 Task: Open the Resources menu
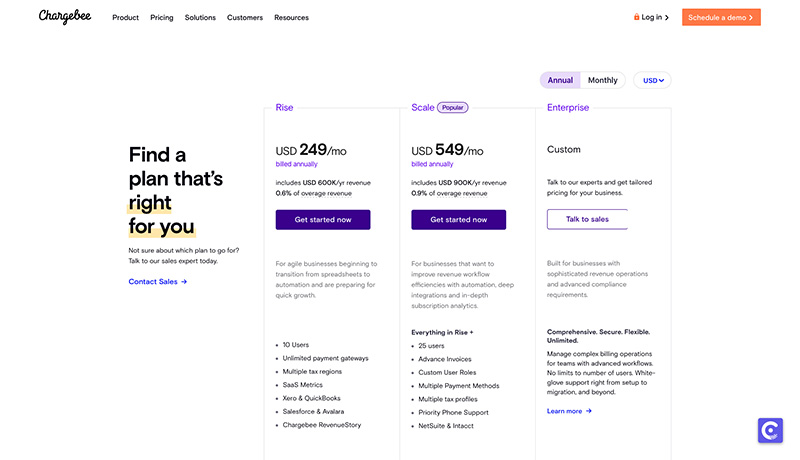(291, 17)
